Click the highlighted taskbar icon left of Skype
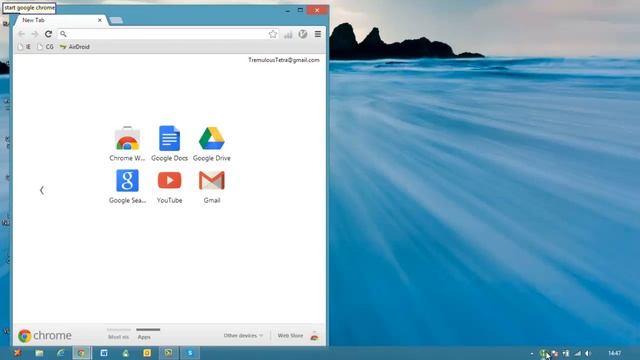Screen dimensions: 640x360 click(168, 353)
